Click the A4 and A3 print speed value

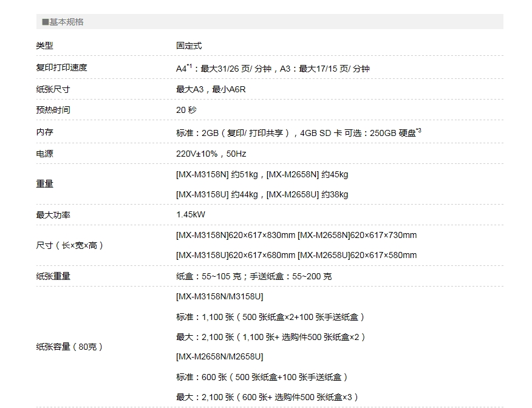[x=273, y=69]
